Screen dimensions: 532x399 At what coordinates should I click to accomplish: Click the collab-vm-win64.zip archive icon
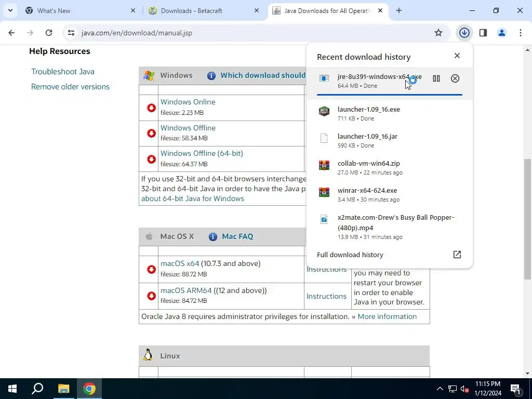(x=324, y=165)
